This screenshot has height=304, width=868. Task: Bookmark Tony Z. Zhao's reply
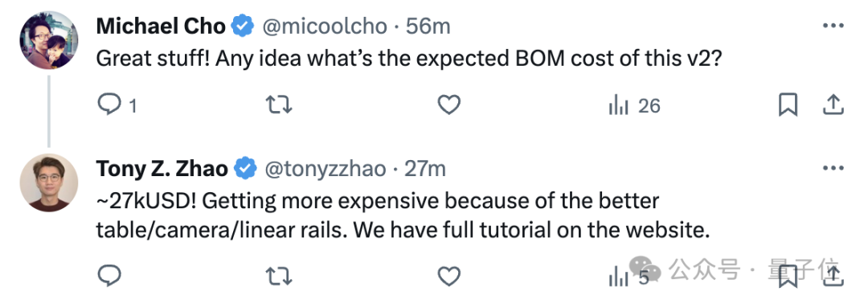click(787, 276)
